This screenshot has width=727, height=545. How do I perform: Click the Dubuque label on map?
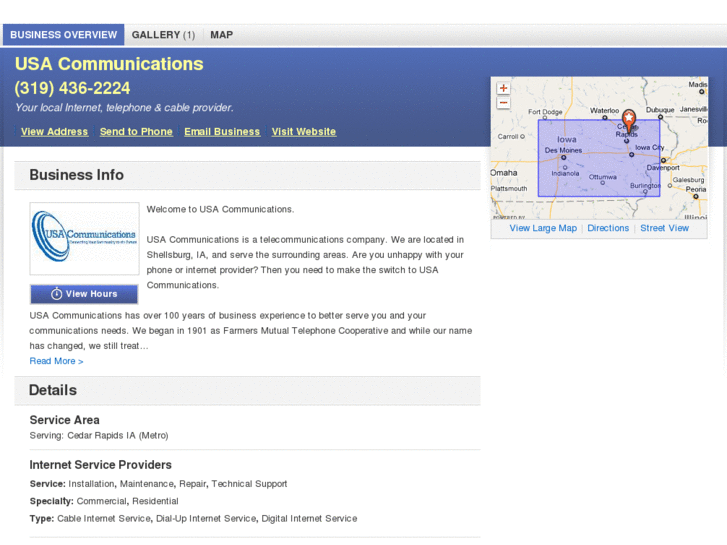point(660,110)
